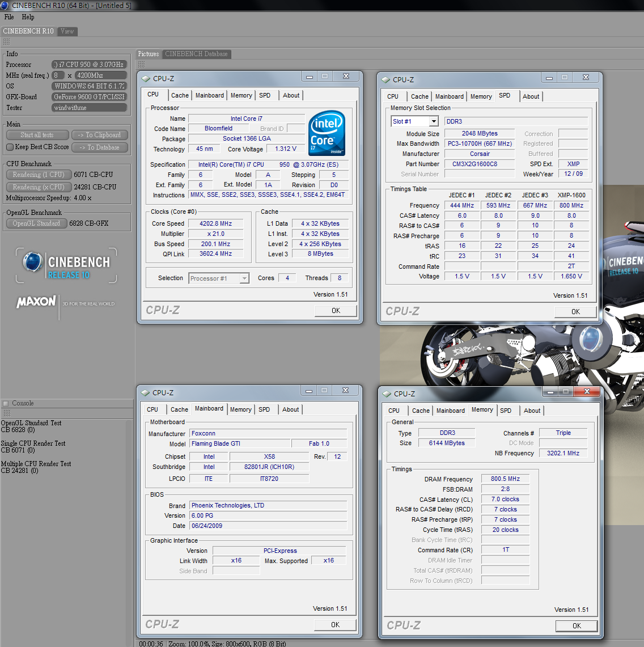This screenshot has width=644, height=647.
Task: Click the motherboard model Flaming Blade GTI
Action: click(240, 443)
